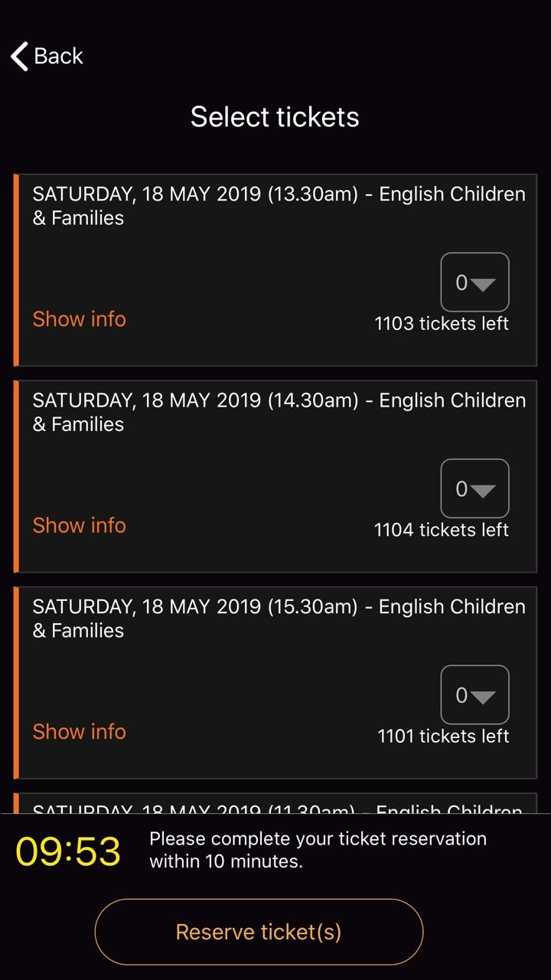Open quantity dropdown for 14.30 session
Image resolution: width=551 pixels, height=980 pixels.
[474, 488]
